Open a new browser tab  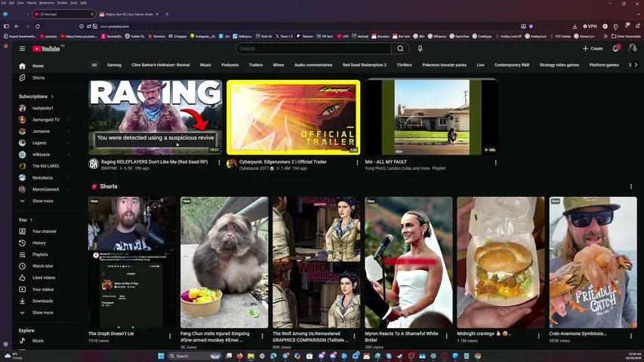(x=167, y=14)
